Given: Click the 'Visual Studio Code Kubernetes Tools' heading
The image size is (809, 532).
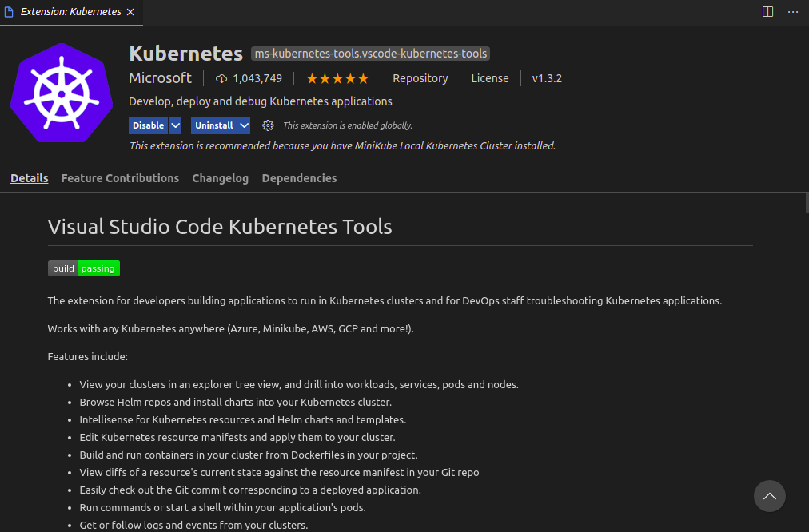Looking at the screenshot, I should click(x=220, y=227).
